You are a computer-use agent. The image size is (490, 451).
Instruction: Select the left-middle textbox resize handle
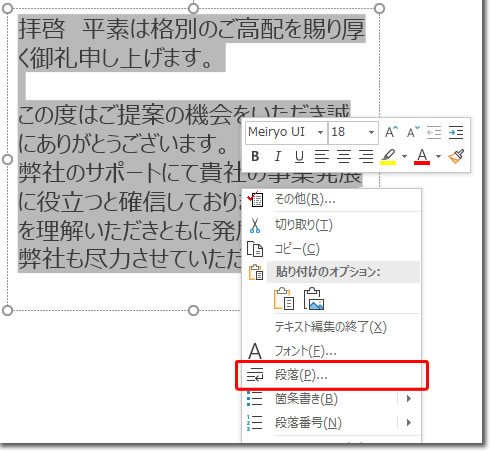point(7,160)
